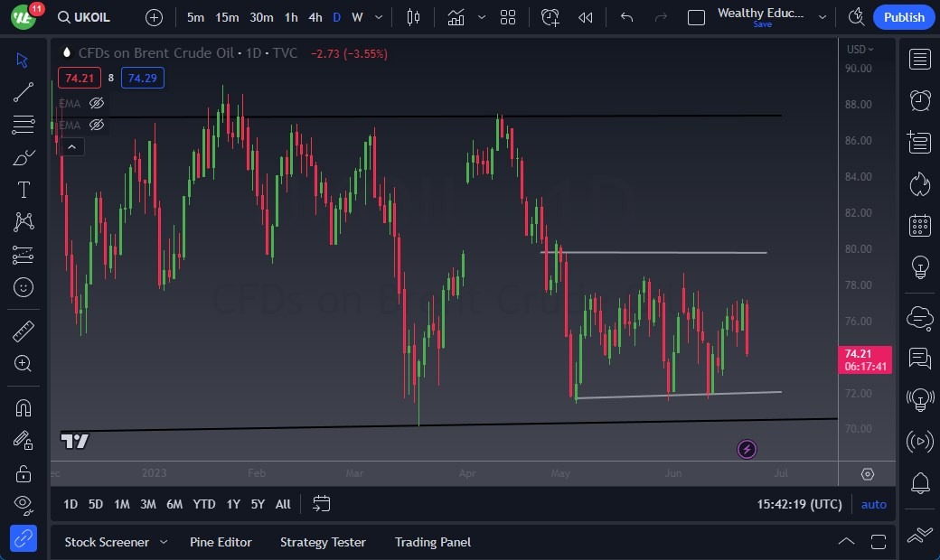Toggle visibility of second EMA indicator
The width and height of the screenshot is (940, 560).
pos(97,125)
